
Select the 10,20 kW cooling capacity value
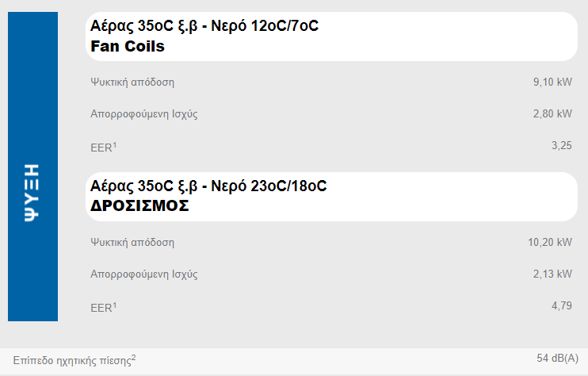tap(550, 242)
